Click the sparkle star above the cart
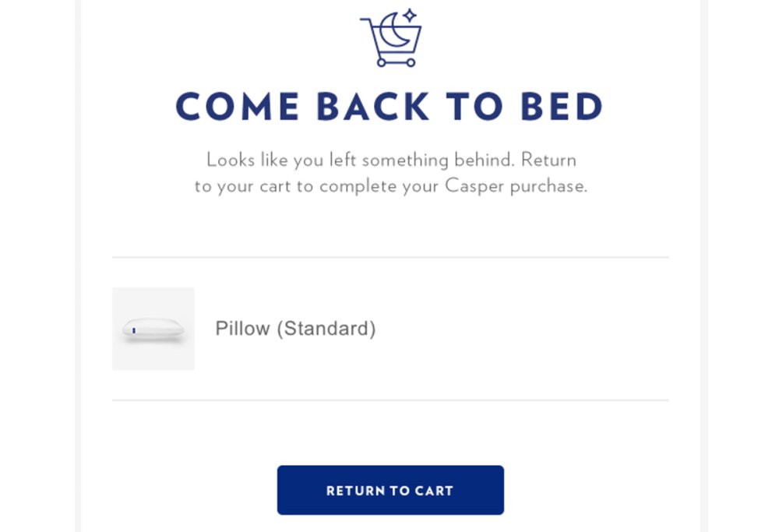Viewport: 779px width, 532px height. (x=410, y=16)
